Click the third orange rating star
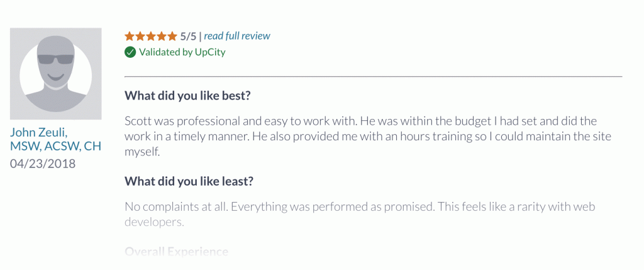This screenshot has height=270, width=644. point(151,36)
